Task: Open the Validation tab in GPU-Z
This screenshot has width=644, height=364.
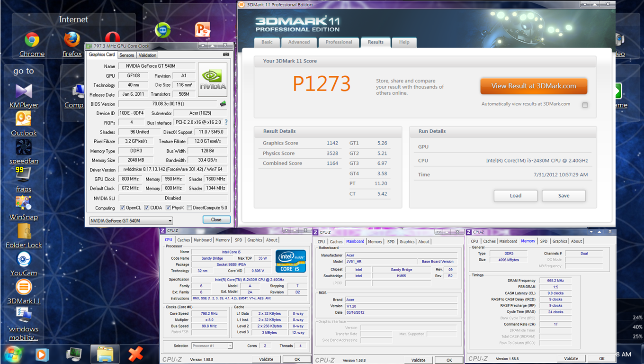Action: 147,55
